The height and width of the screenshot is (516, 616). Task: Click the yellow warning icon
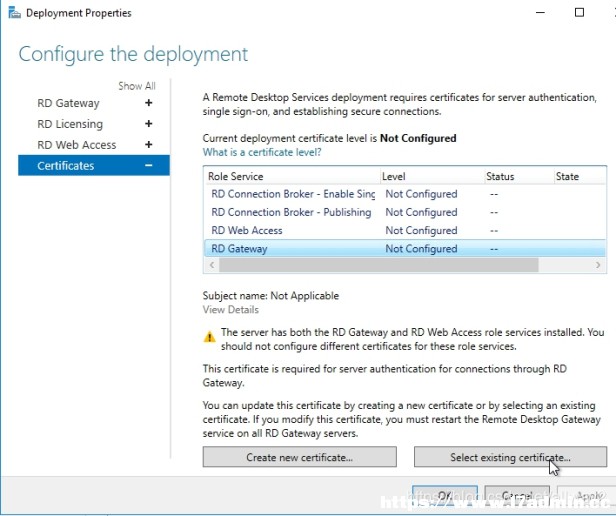click(x=209, y=337)
